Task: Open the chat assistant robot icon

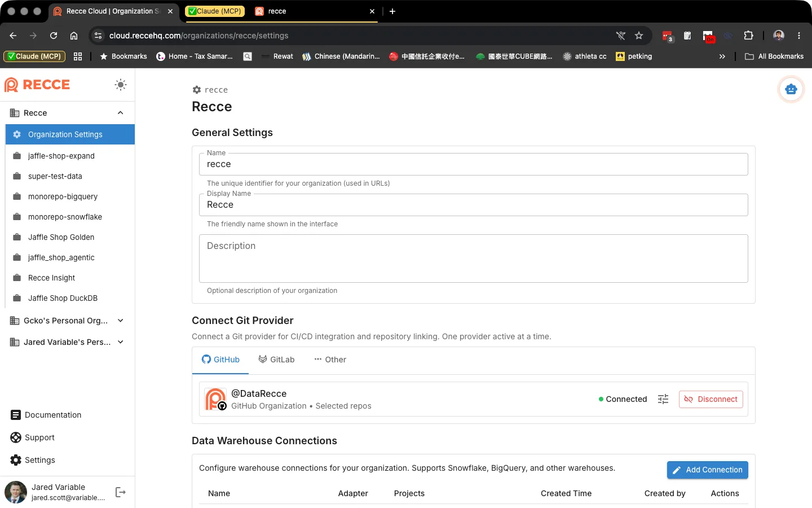Action: (x=791, y=89)
